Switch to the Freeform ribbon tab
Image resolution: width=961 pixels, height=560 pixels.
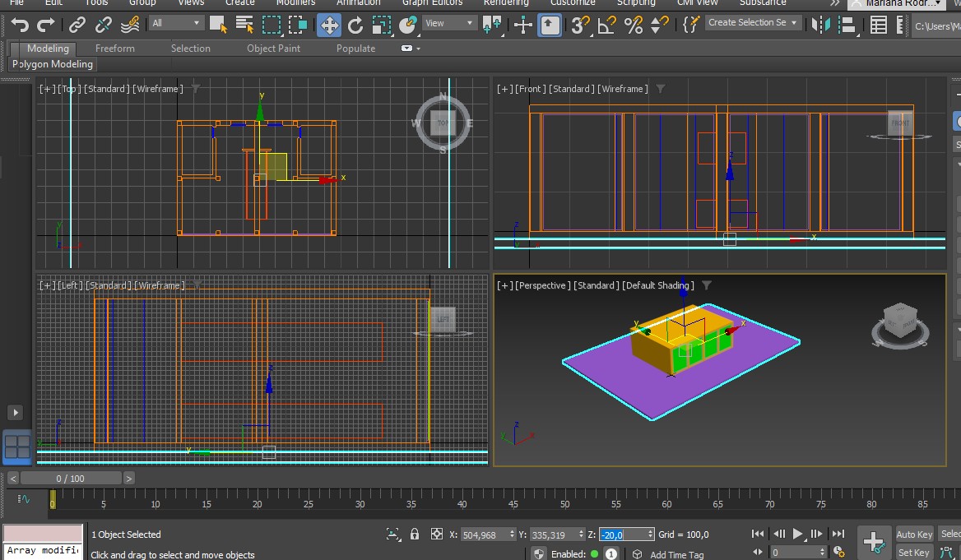click(114, 49)
